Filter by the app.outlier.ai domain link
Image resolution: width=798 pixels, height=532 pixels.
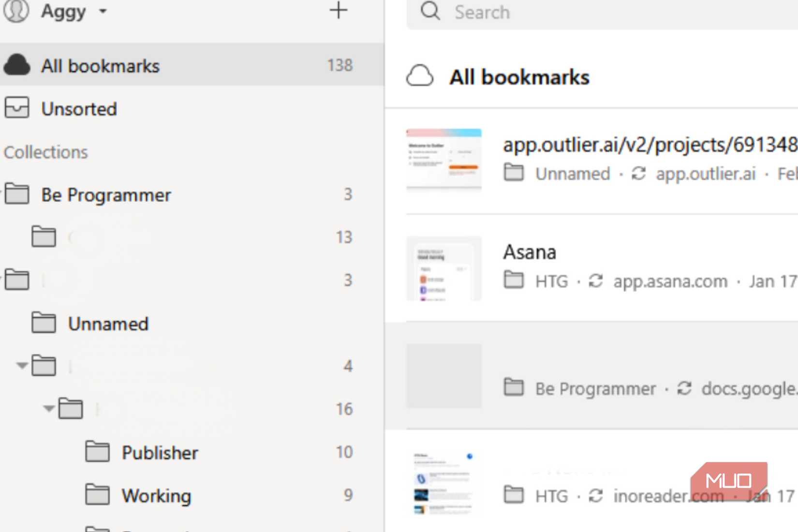706,174
